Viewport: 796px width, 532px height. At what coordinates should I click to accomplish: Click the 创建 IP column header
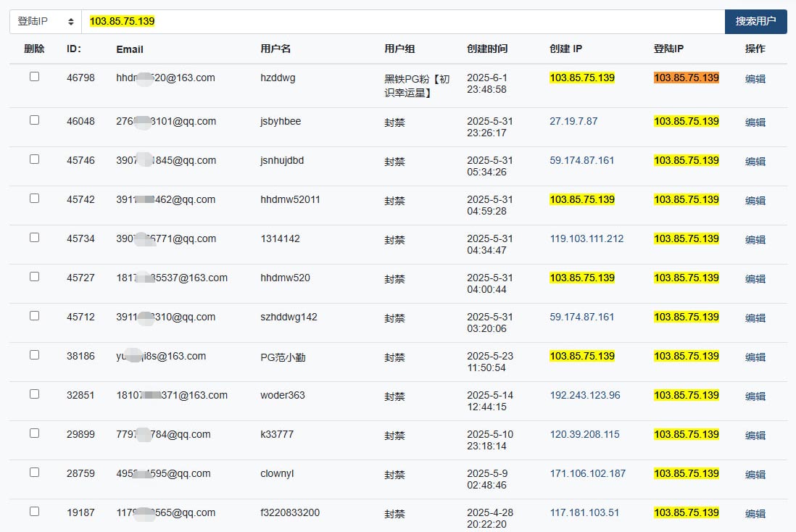(566, 49)
